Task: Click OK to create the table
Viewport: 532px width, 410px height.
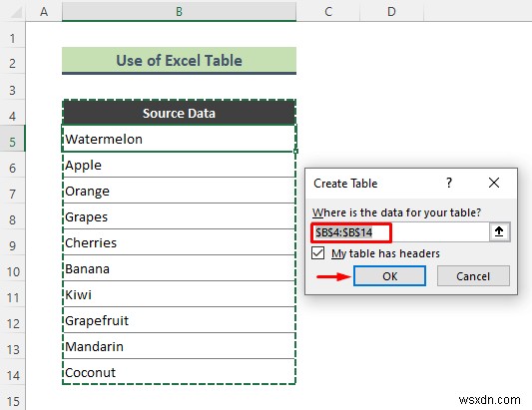Action: (x=389, y=276)
